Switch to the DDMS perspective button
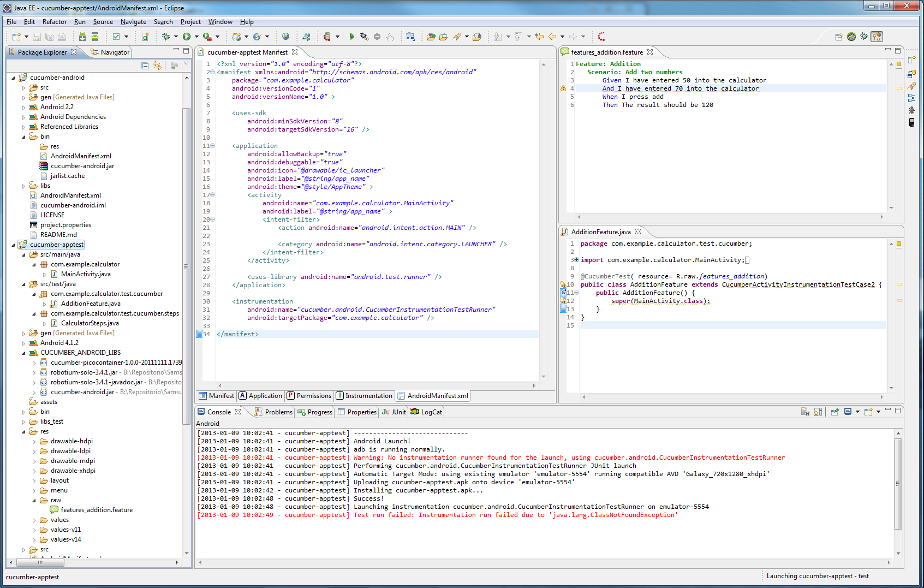 click(x=851, y=37)
